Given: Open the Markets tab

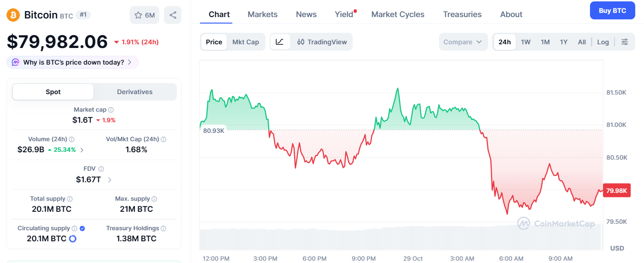Looking at the screenshot, I should pos(263,14).
